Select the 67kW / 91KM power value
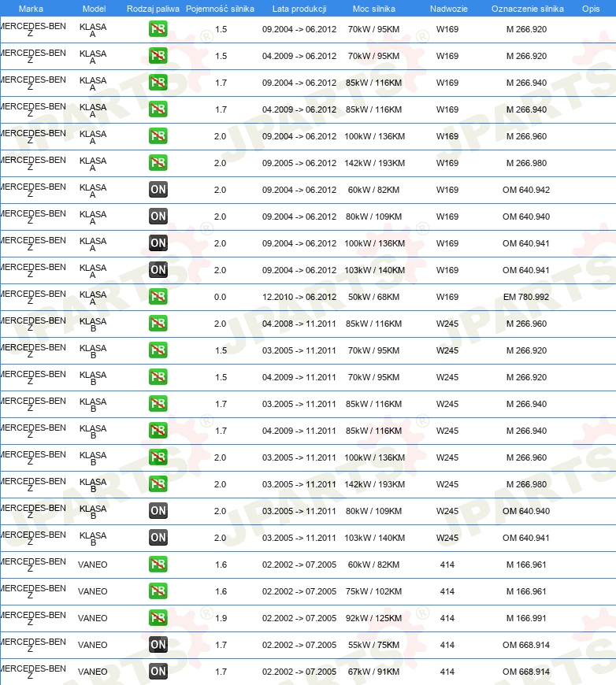The height and width of the screenshot is (685, 616). 373,672
